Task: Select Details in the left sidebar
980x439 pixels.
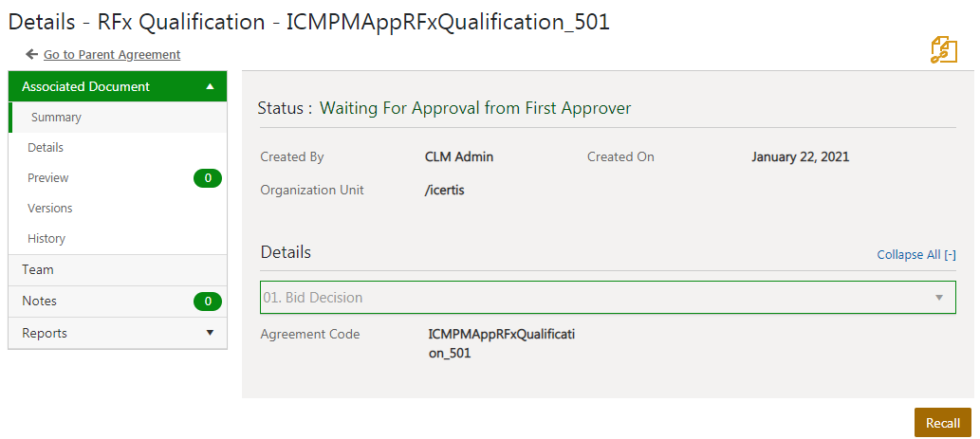Action: 46,148
